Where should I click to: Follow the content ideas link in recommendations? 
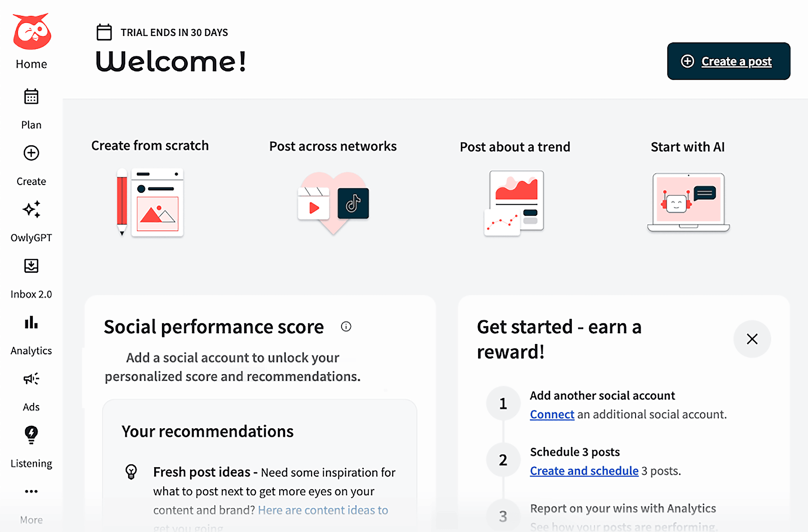[323, 510]
